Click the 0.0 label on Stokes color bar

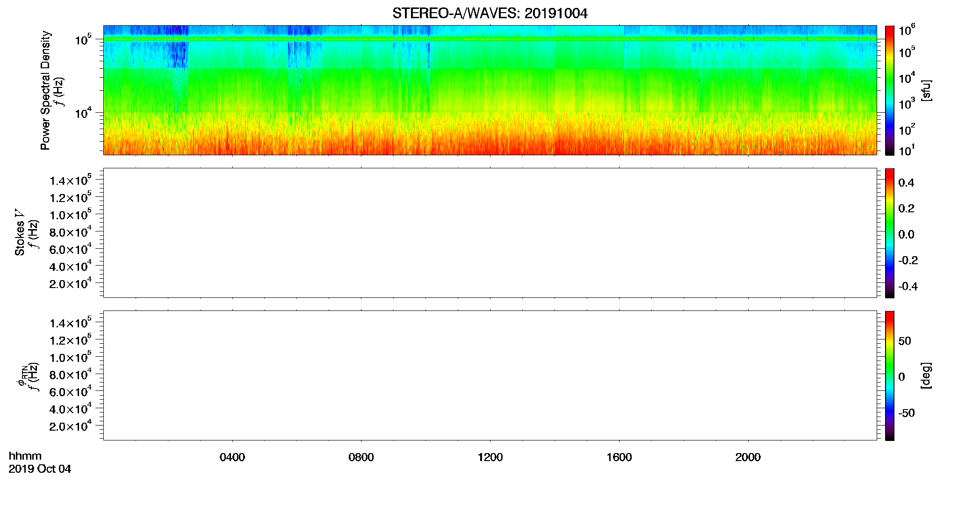pyautogui.click(x=906, y=235)
